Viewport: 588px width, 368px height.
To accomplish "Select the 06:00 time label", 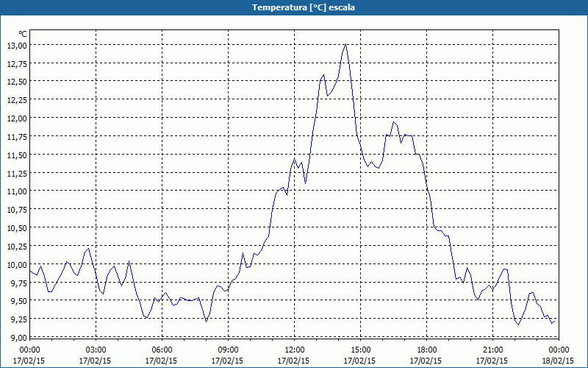I will pos(162,350).
